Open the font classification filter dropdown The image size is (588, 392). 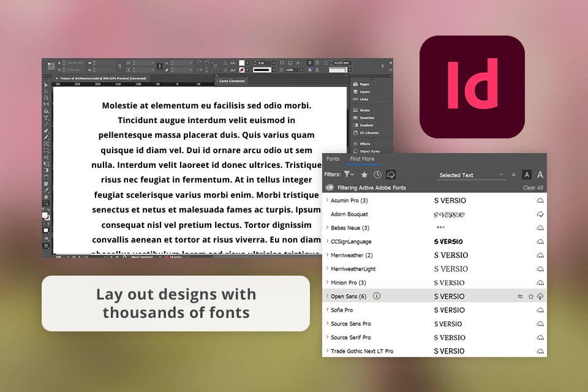(349, 174)
